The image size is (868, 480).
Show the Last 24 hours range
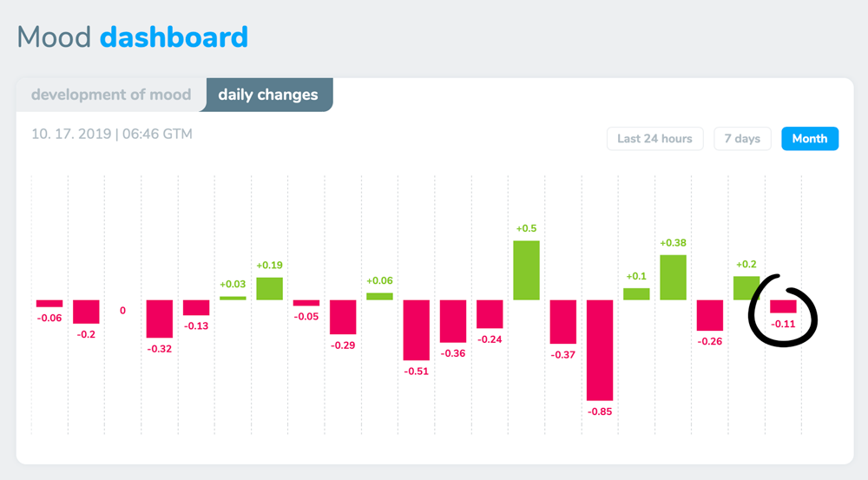click(654, 139)
